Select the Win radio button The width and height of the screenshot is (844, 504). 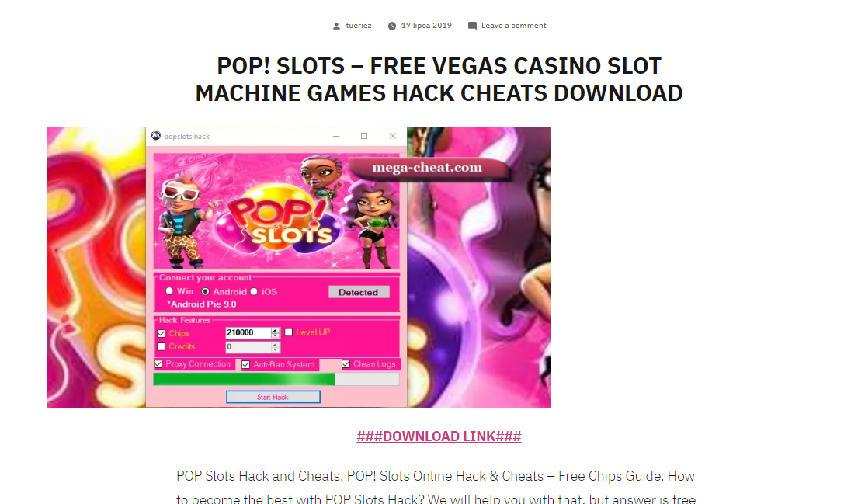[169, 290]
